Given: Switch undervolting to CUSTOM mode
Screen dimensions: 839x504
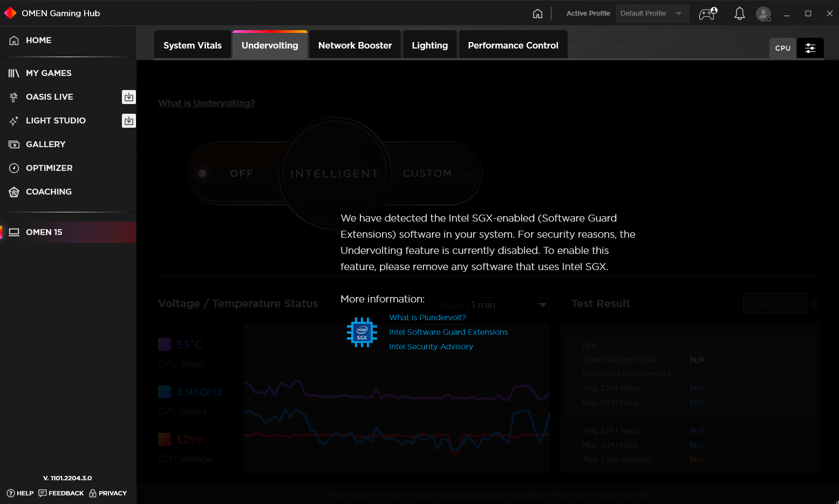Looking at the screenshot, I should point(427,174).
